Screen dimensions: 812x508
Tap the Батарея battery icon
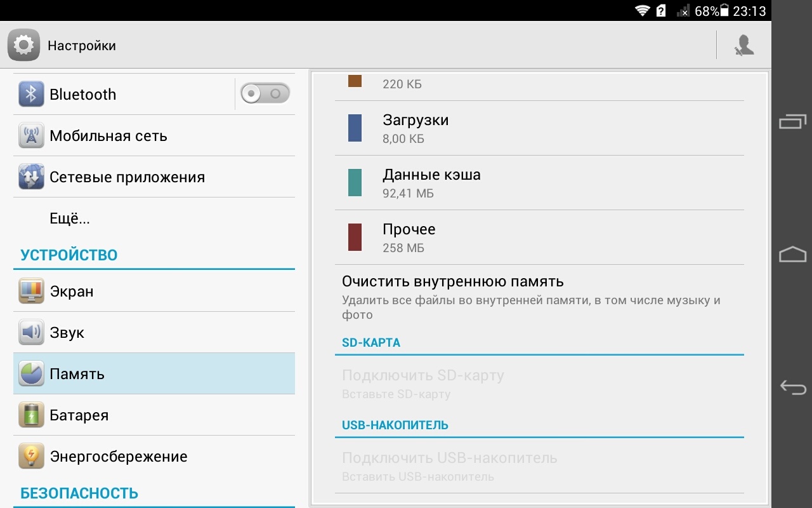(x=31, y=415)
